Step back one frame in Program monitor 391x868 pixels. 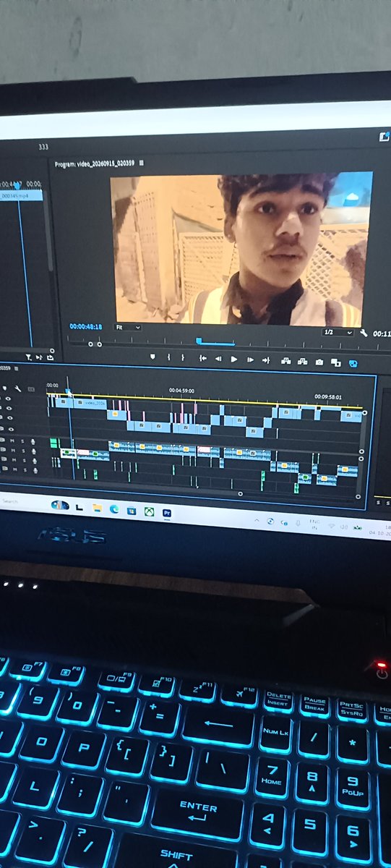coord(218,358)
